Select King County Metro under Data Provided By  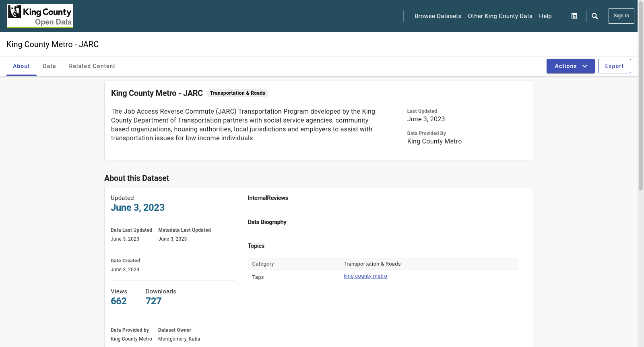(434, 141)
